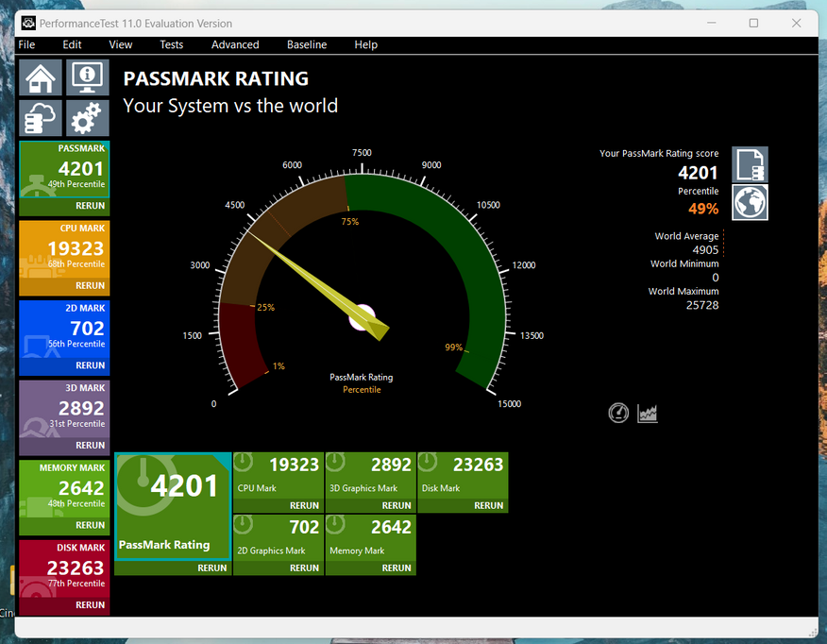
Task: Click 'Your System vs the world' subtitle
Action: [x=230, y=106]
